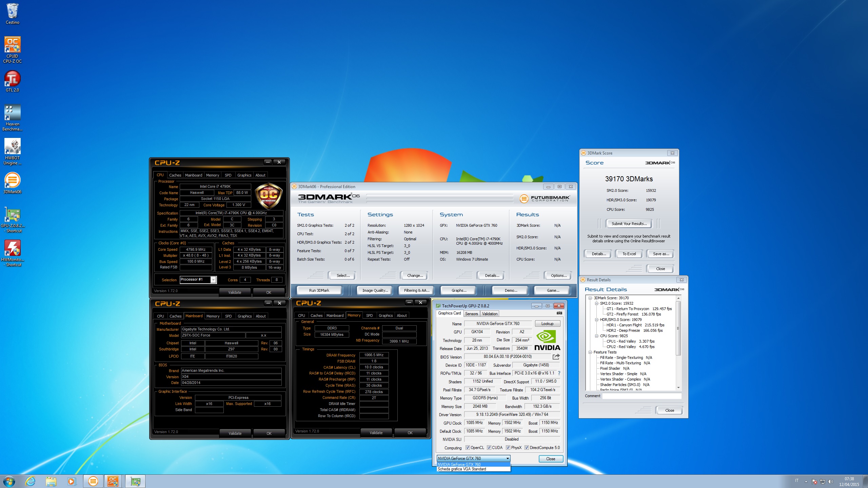Click Submit Your Results button
This screenshot has height=488, width=868.
point(629,224)
